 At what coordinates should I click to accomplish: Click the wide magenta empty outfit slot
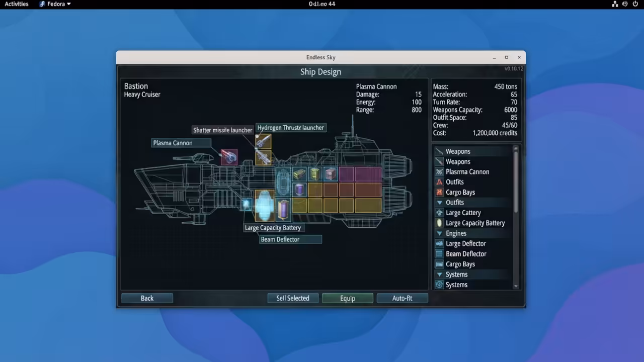click(x=368, y=174)
